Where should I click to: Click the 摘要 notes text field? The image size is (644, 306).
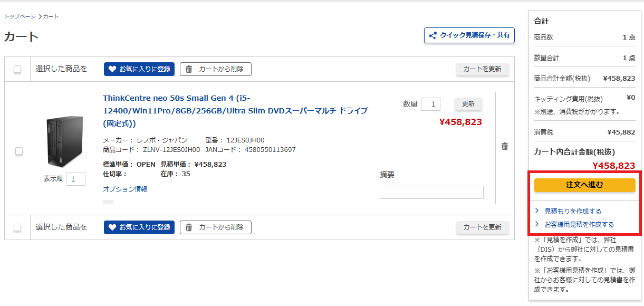[x=431, y=192]
